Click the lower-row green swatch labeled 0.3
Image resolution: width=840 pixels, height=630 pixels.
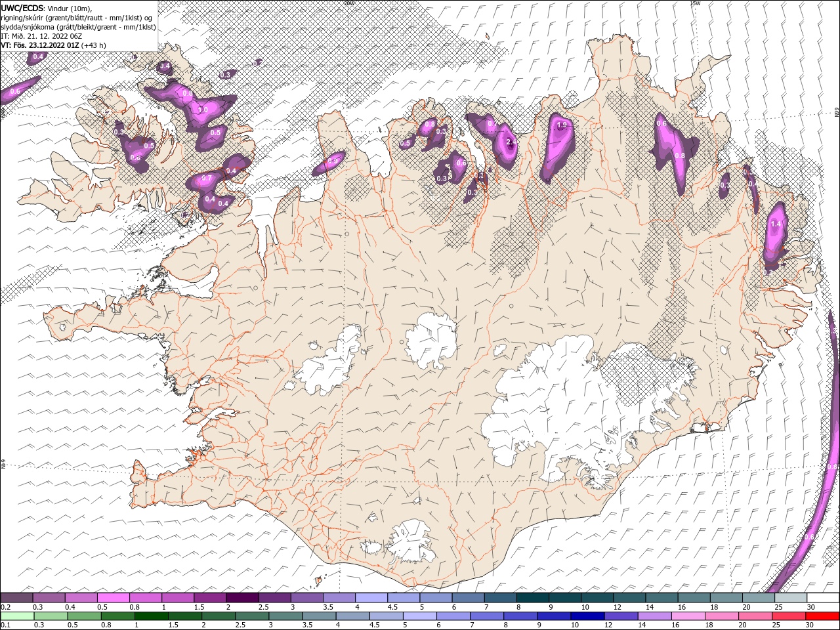pos(51,616)
